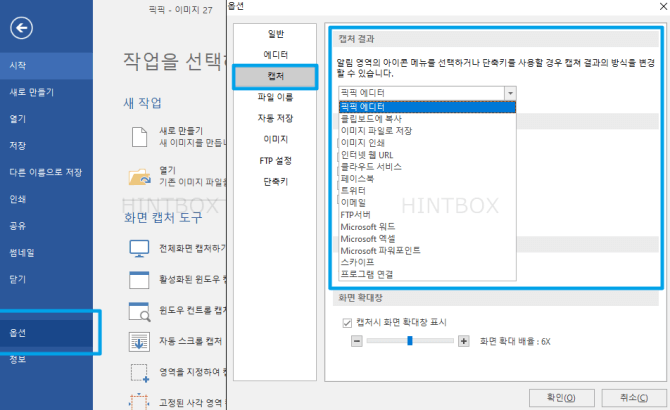
Task: Choose 스카이프 in dropdown list
Action: click(427, 262)
